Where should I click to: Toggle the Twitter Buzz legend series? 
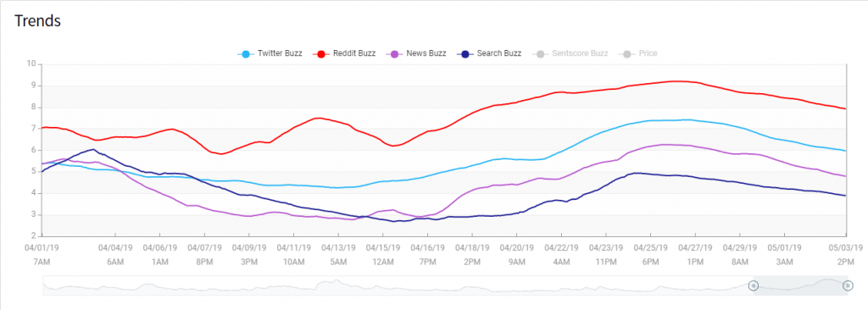[270, 53]
